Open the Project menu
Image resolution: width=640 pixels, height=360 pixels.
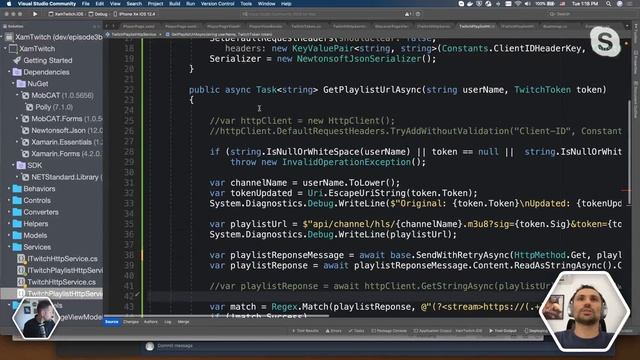tap(156, 4)
